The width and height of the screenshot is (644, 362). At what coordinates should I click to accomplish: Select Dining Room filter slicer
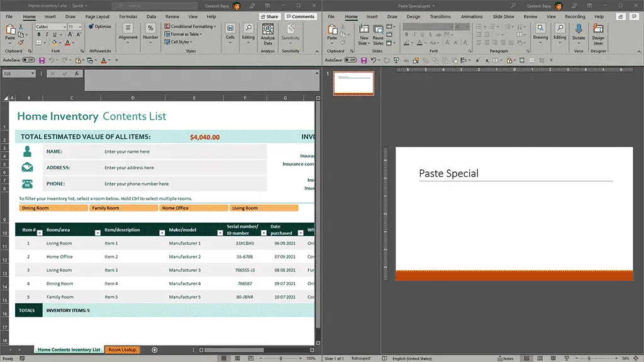tap(53, 208)
